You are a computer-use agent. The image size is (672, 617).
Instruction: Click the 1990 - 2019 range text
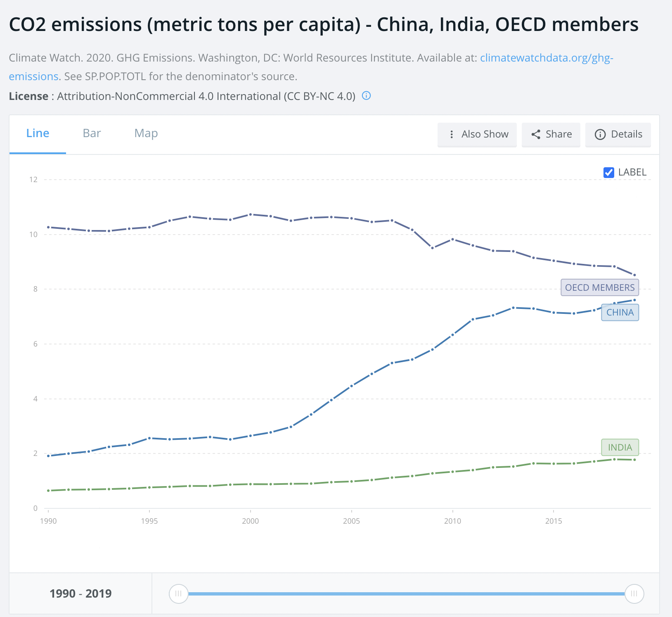tap(80, 593)
